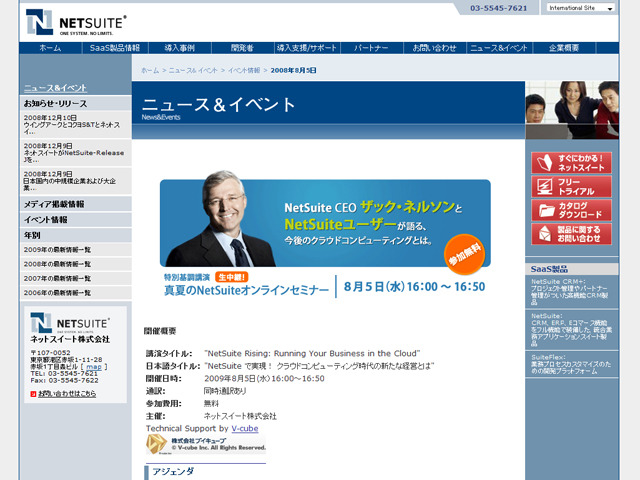Image resolution: width=640 pixels, height=480 pixels.
Task: Click the お問い合わせはこちら link
Action: pos(67,394)
